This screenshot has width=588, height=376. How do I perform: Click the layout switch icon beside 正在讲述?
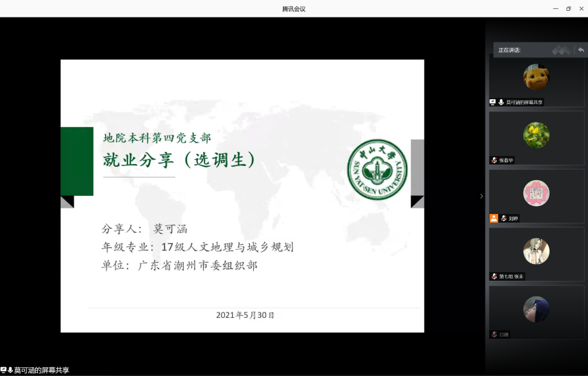click(561, 50)
